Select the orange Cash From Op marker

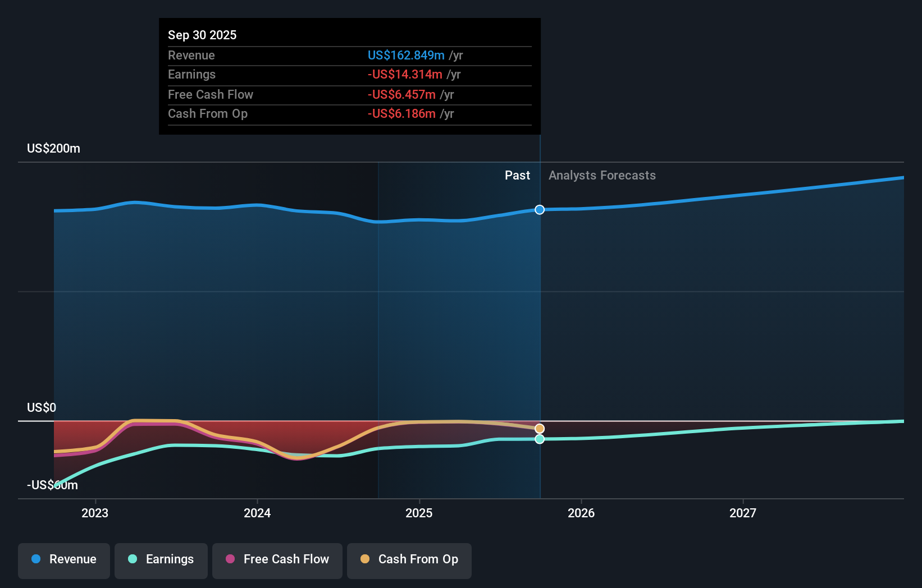pyautogui.click(x=540, y=428)
